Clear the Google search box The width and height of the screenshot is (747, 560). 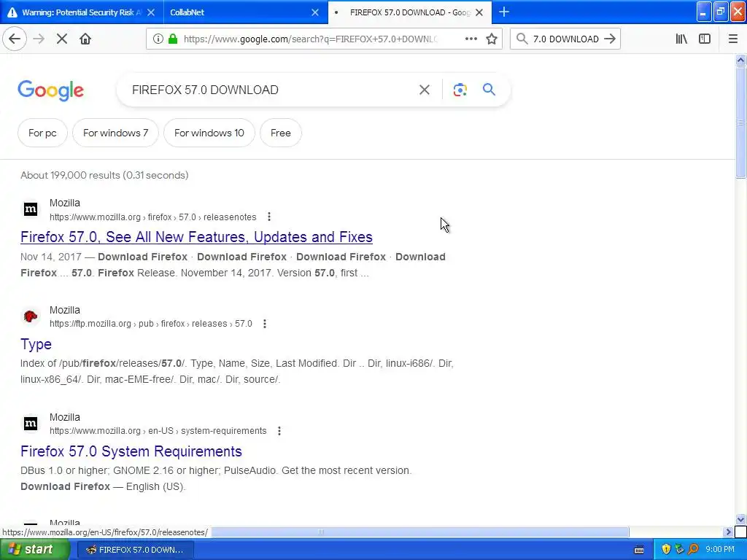424,90
